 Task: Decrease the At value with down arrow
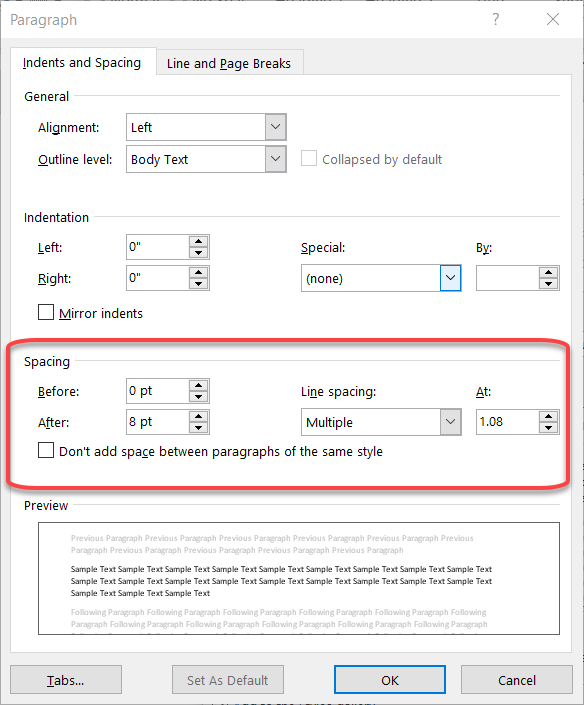pos(548,428)
